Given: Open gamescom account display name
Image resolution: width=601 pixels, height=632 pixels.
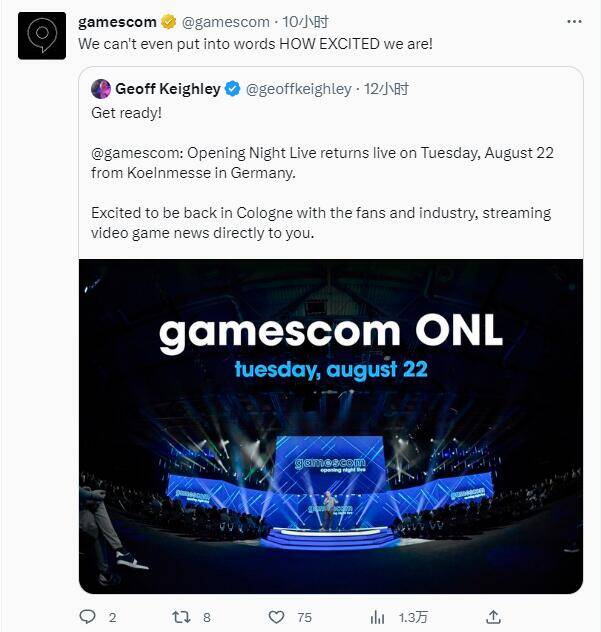Looking at the screenshot, I should [117, 22].
